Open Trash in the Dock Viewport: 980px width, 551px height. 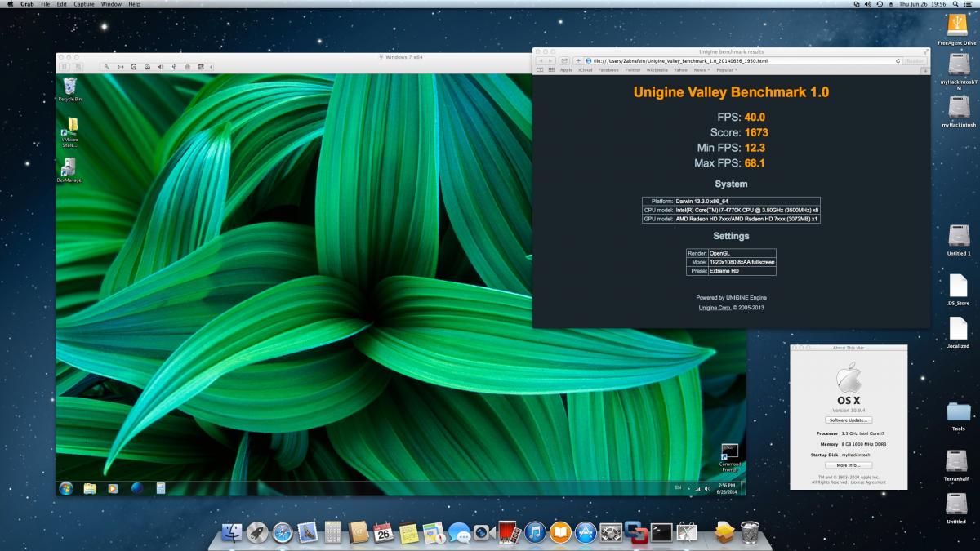(750, 533)
